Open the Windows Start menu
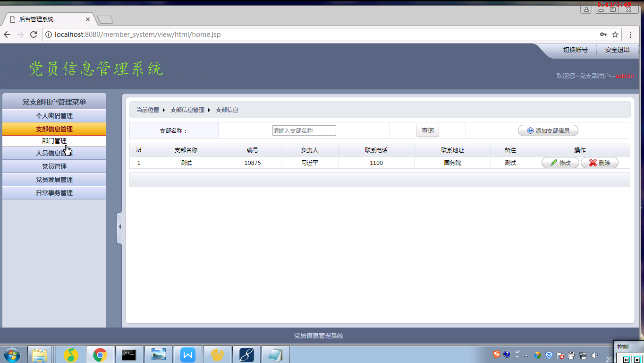644x363 pixels. point(12,354)
